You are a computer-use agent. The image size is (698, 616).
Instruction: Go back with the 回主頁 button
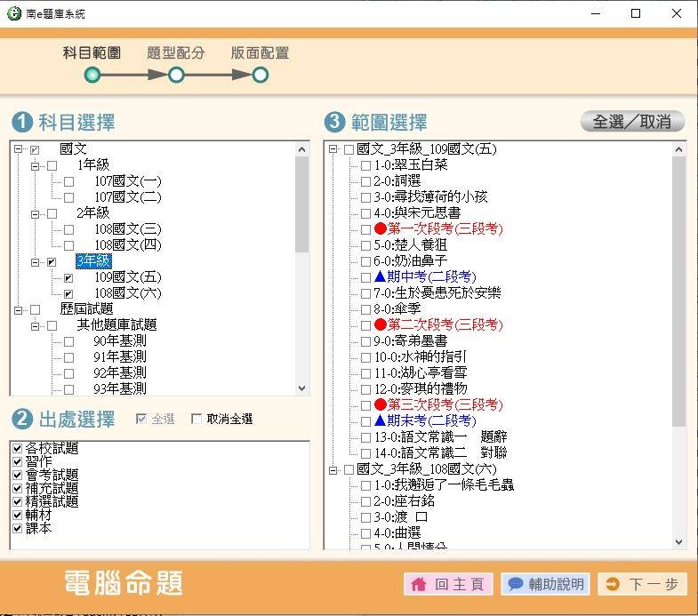(x=448, y=584)
